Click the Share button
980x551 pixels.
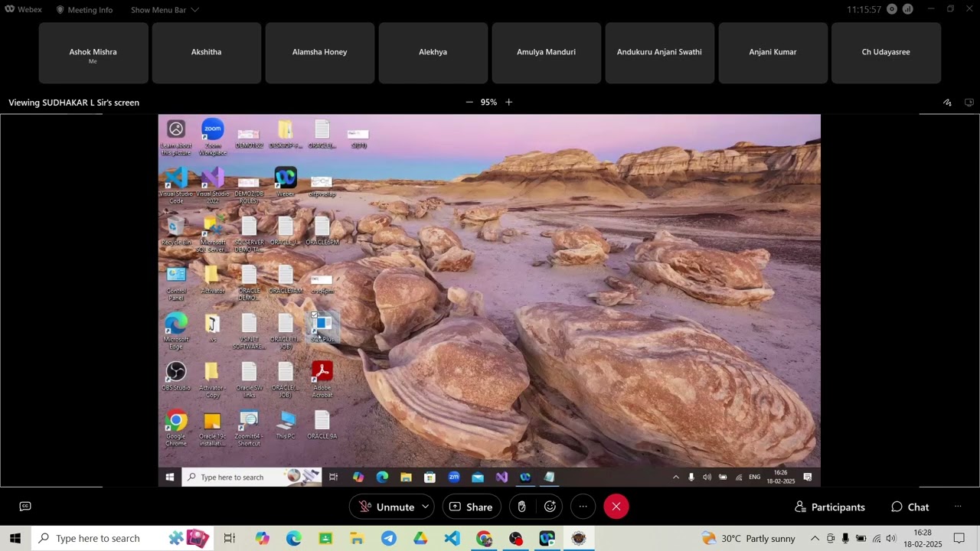click(471, 507)
